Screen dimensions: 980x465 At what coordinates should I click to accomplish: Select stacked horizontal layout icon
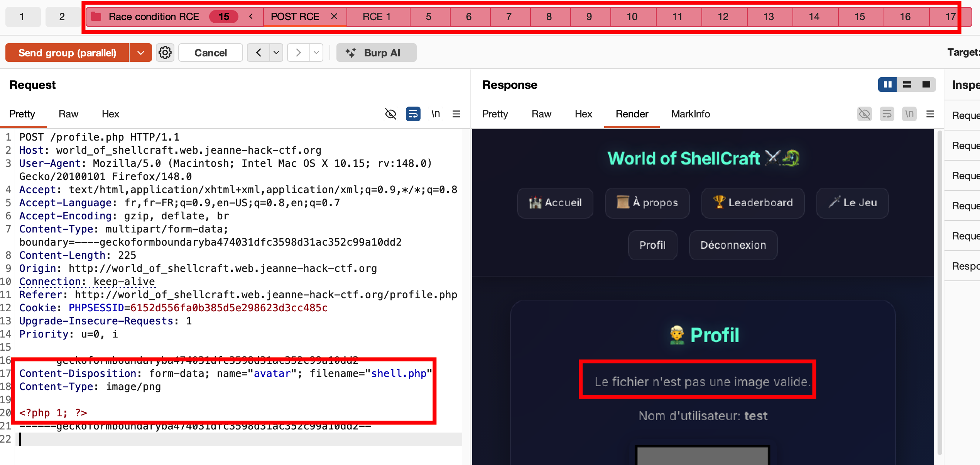[907, 85]
